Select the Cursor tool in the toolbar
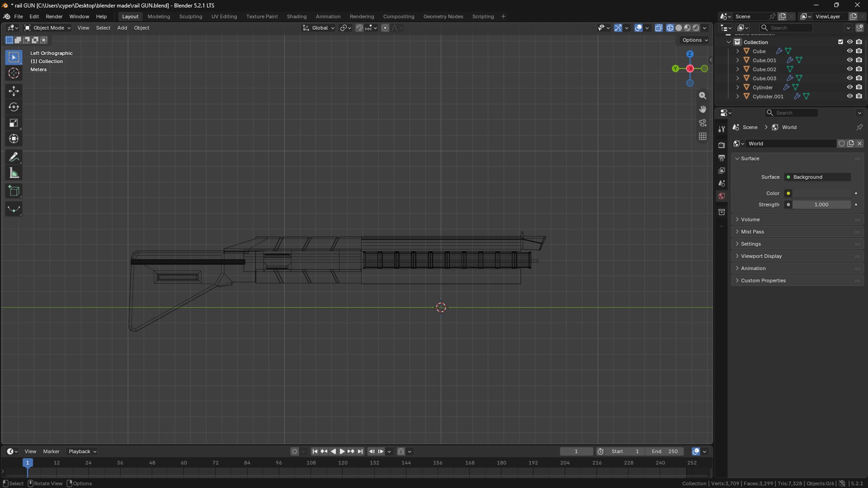Screen dimensions: 868x488 tap(14, 73)
